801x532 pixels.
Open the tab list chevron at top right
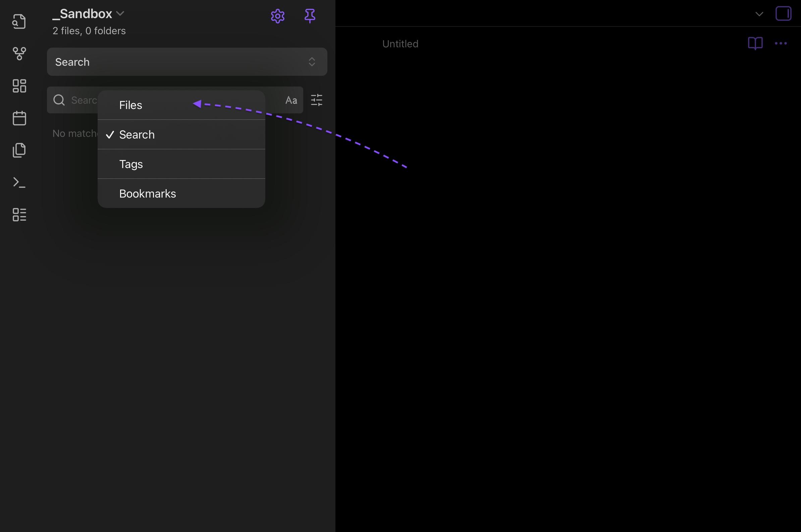point(759,14)
